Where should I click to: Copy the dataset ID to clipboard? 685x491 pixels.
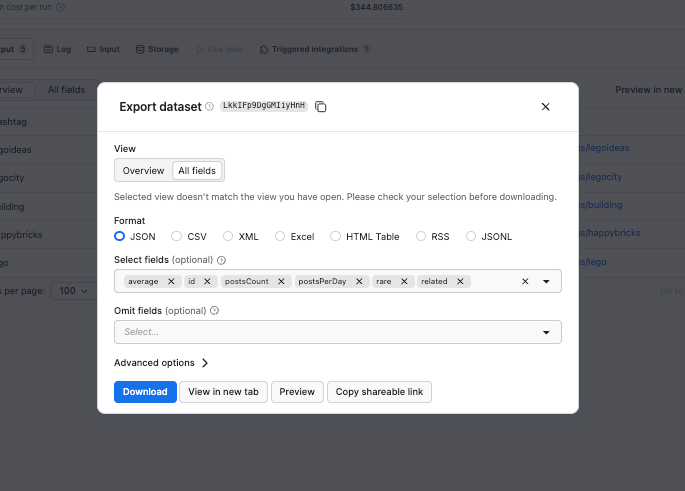321,107
